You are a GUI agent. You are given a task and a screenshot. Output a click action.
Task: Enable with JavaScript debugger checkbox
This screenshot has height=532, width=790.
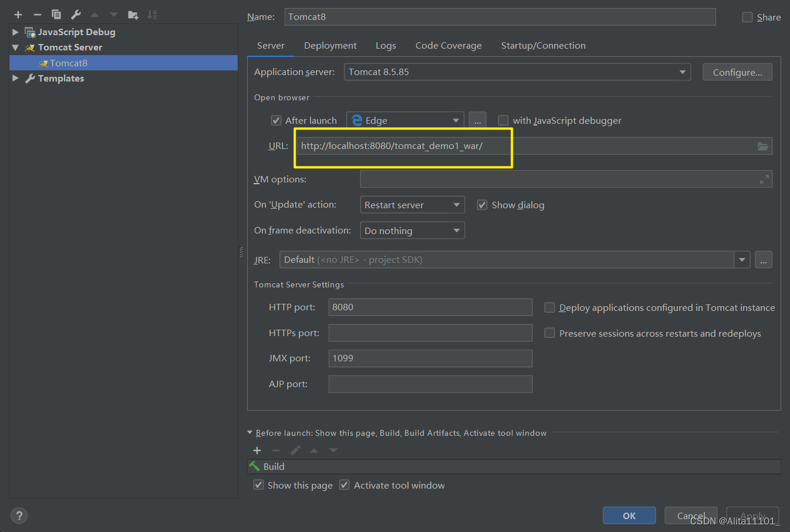[x=503, y=120]
